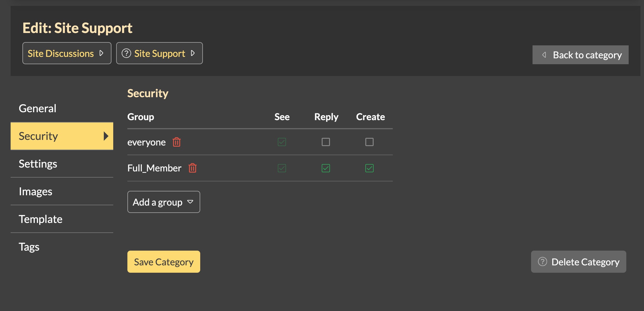This screenshot has height=311, width=644.
Task: Expand the Site Support category dropdown
Action: tap(193, 53)
